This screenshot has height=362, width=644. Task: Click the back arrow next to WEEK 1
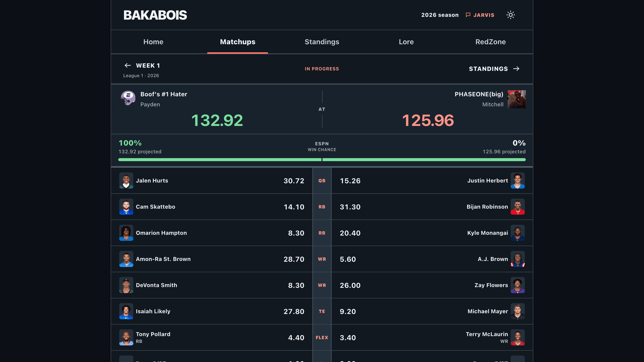click(128, 66)
